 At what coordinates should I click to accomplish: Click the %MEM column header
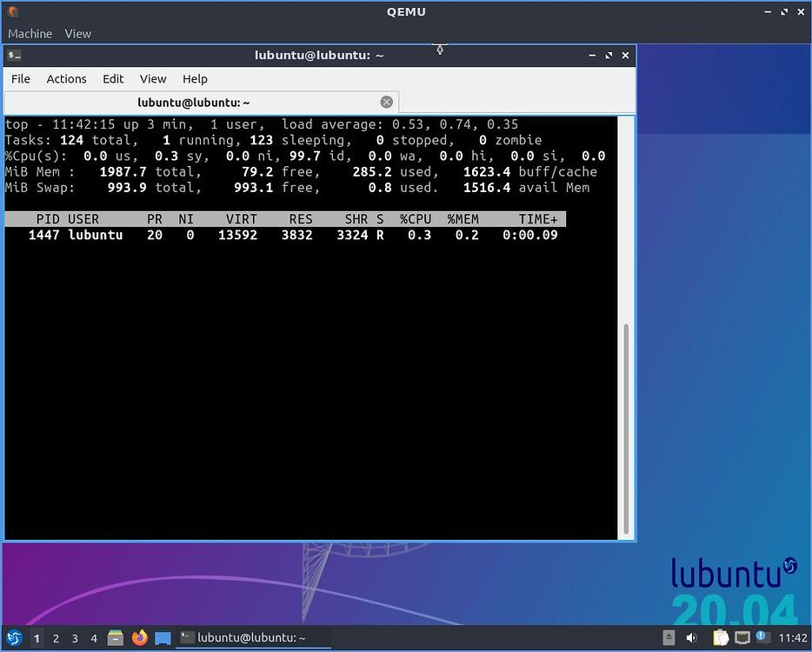click(463, 219)
